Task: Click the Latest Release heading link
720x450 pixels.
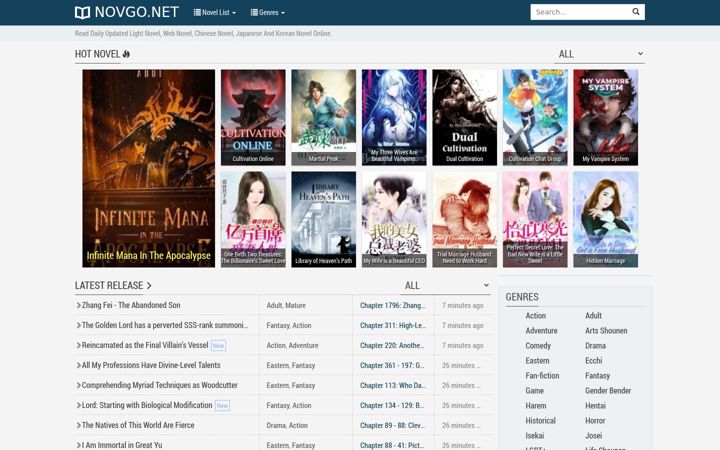Action: point(109,286)
